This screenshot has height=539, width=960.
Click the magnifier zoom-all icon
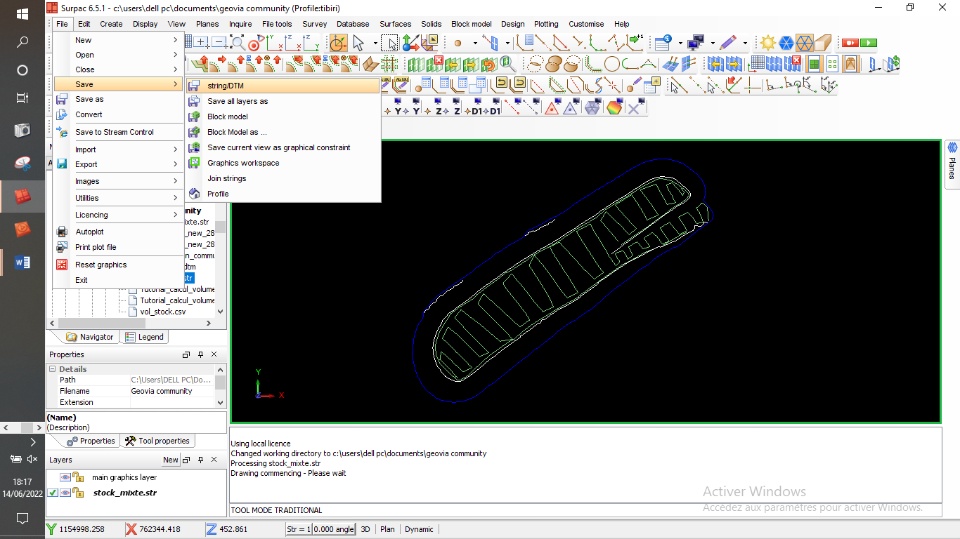pos(238,42)
